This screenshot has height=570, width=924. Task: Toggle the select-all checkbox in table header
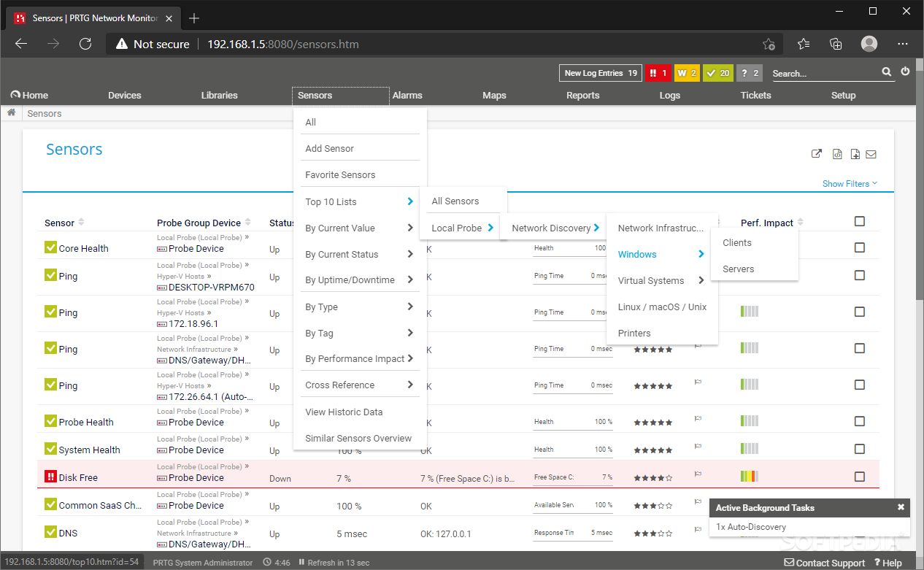coord(860,221)
